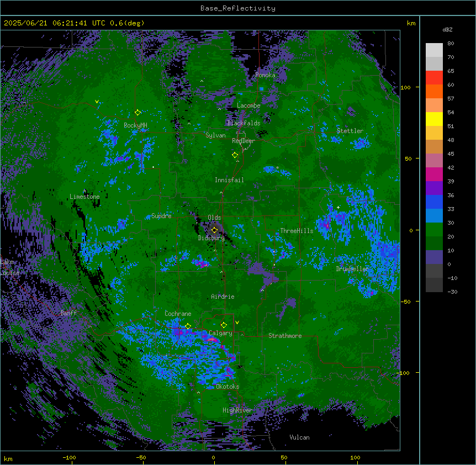Click the 45 value on dBZ legend
The image size is (476, 465).
click(x=451, y=154)
